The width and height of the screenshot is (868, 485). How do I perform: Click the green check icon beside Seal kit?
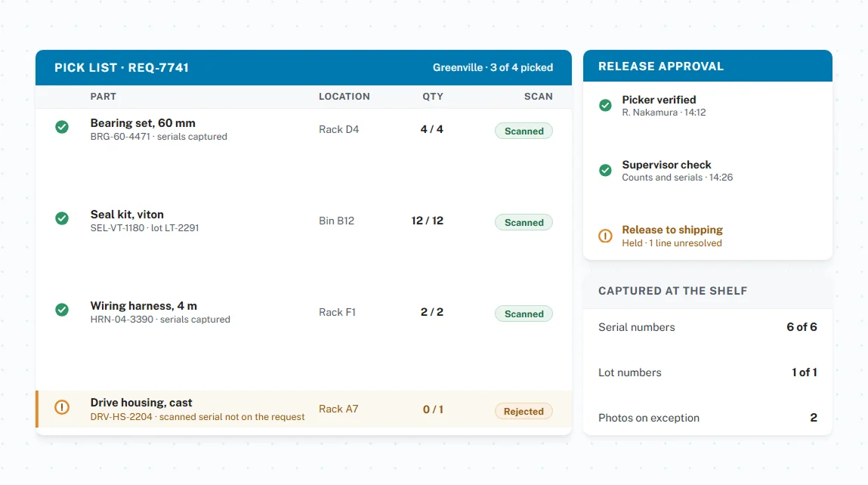click(x=62, y=218)
